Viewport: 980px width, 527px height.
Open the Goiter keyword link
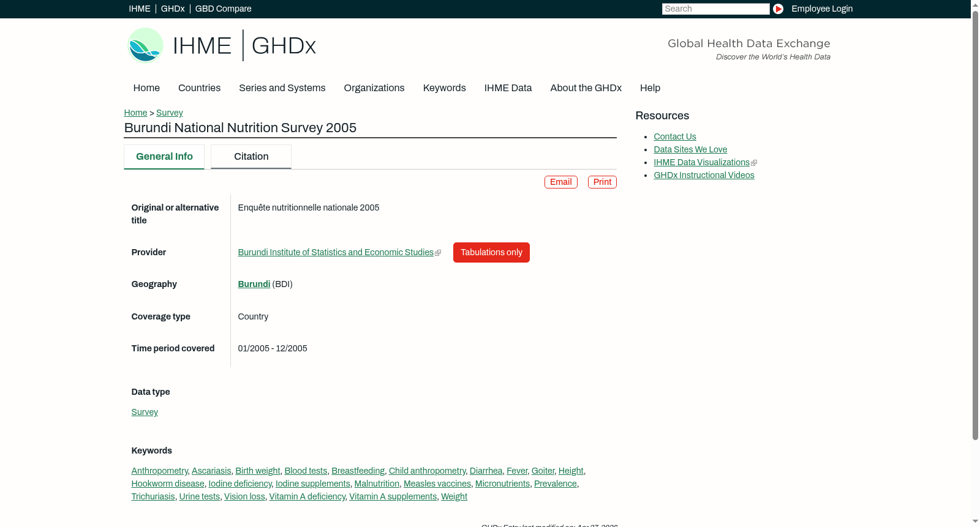click(x=543, y=471)
